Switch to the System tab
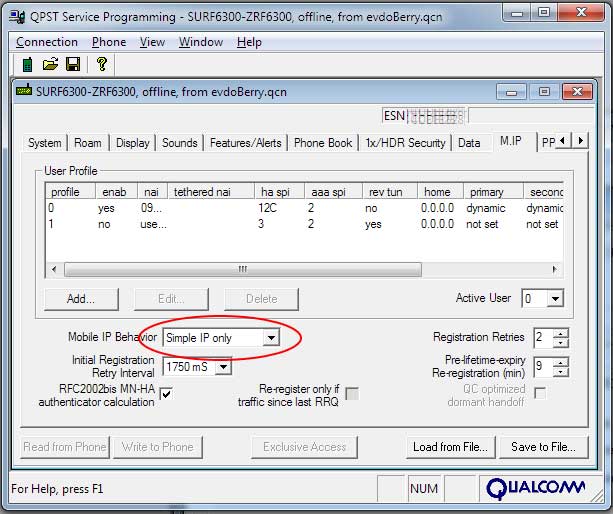This screenshot has width=613, height=514. (x=45, y=143)
